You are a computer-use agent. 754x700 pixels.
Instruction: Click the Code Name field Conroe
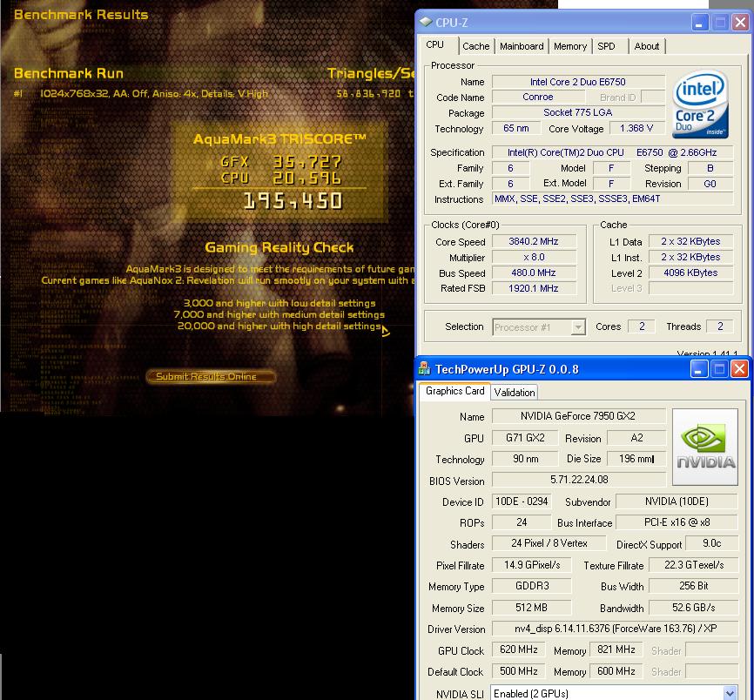click(537, 98)
